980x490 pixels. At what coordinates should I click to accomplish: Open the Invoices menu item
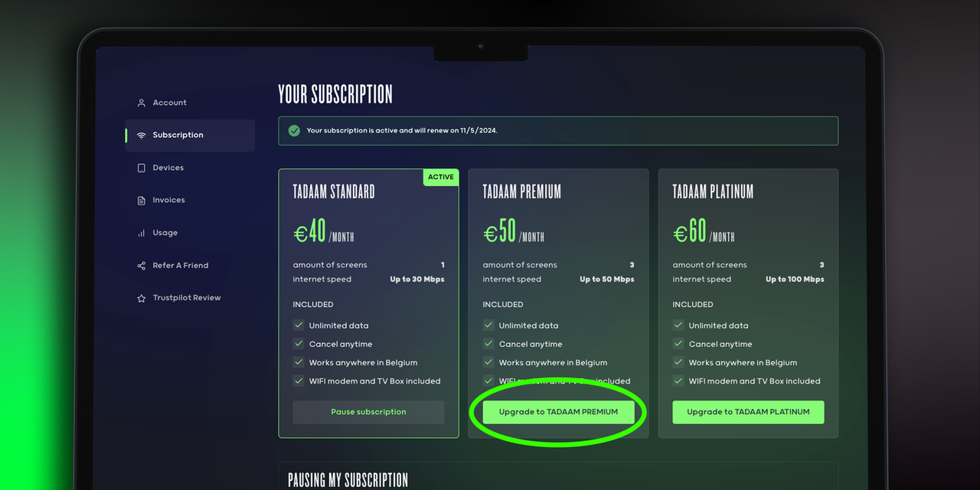pos(168,200)
